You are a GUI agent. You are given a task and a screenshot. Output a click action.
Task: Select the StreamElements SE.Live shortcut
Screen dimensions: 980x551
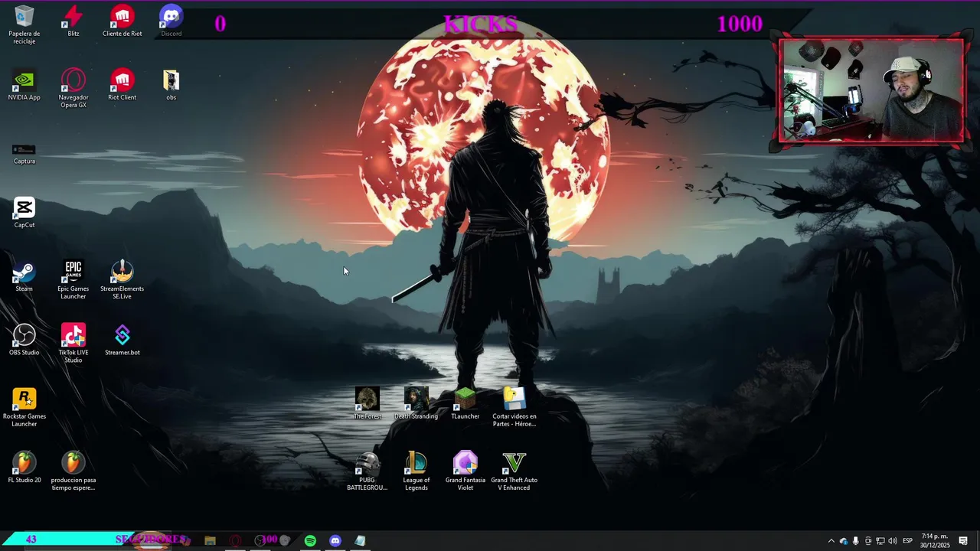click(x=122, y=280)
